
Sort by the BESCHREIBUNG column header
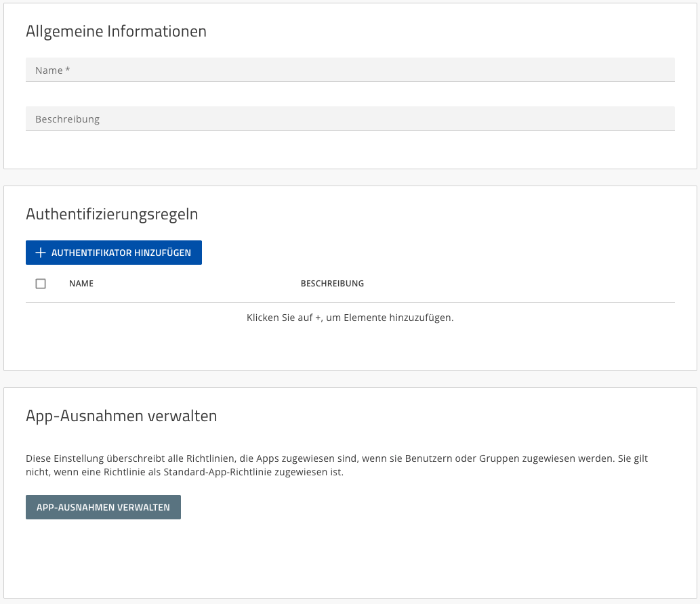(332, 284)
